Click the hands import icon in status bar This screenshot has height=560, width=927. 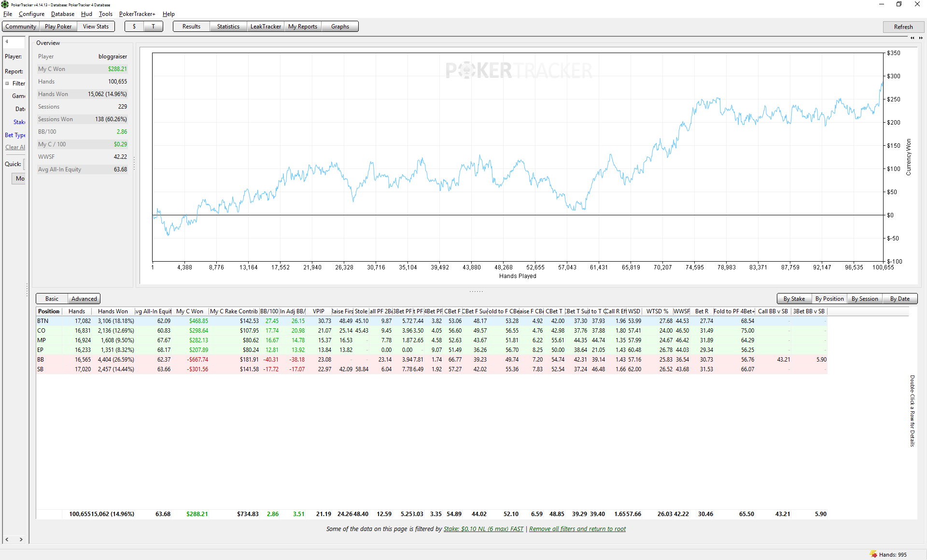tap(873, 554)
